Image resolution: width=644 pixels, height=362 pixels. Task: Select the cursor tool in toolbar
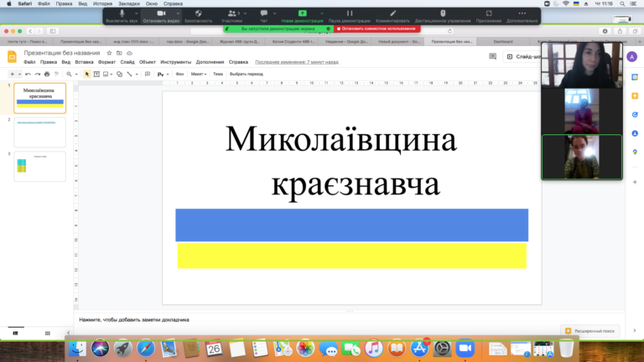87,74
